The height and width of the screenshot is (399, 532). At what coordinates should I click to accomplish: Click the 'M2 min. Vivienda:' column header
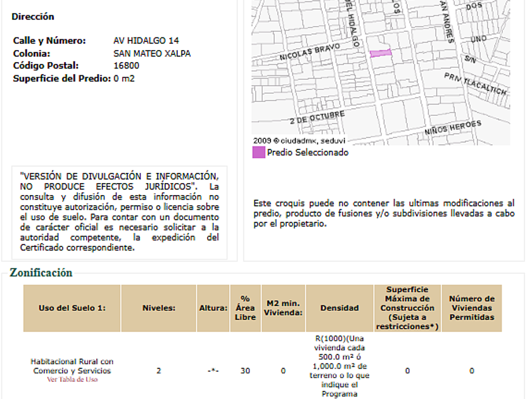pos(283,308)
